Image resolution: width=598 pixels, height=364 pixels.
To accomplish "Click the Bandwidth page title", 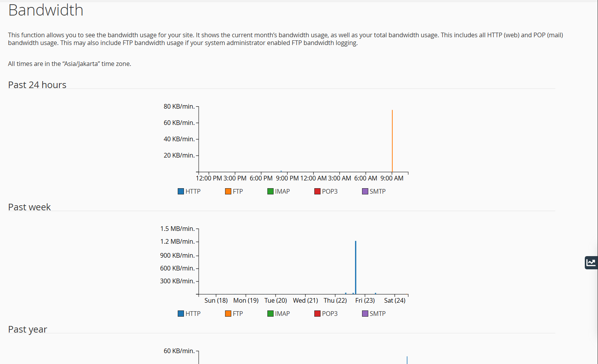I will pyautogui.click(x=46, y=10).
